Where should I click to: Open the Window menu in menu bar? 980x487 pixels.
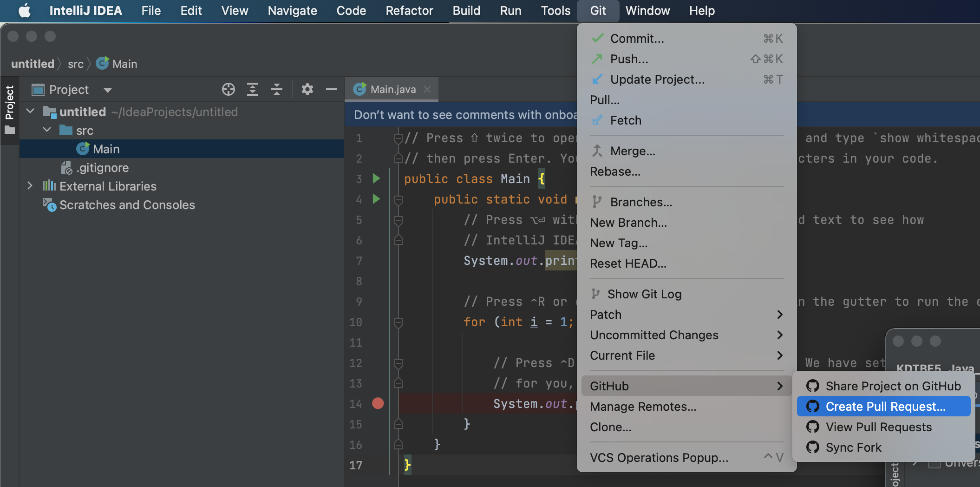coord(647,11)
